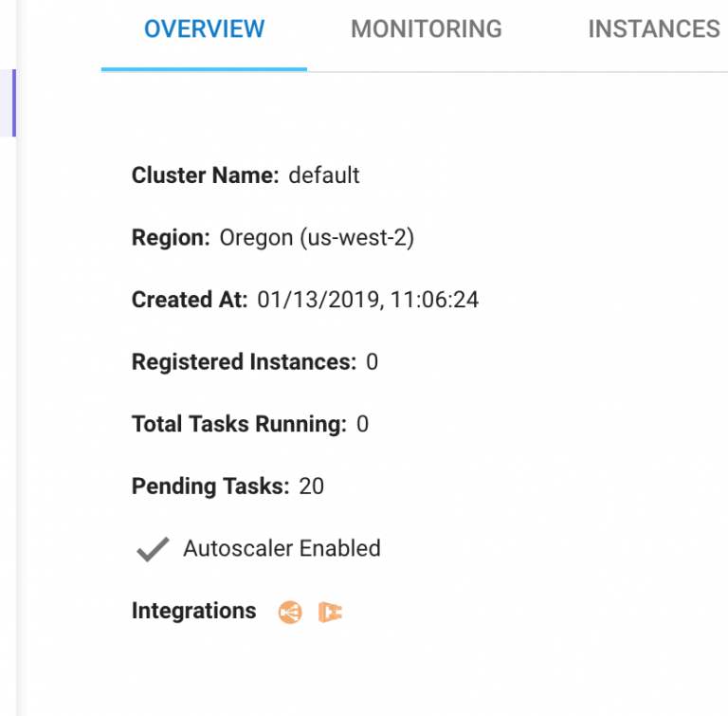Click the Autoscaler checkmark icon

coord(152,549)
